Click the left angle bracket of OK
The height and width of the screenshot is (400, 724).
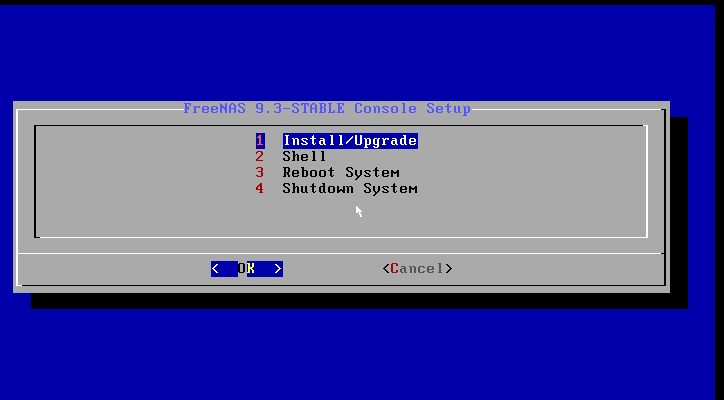(215, 268)
